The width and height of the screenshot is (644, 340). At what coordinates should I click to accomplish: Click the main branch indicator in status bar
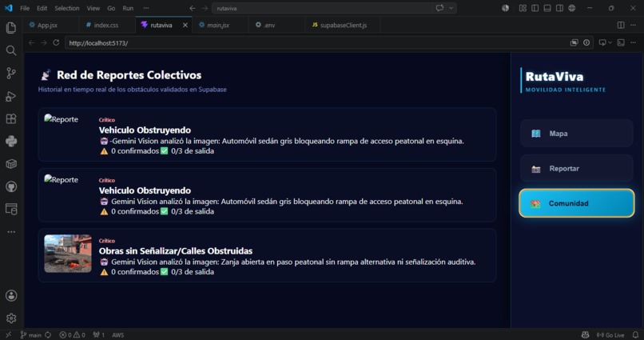click(31, 335)
